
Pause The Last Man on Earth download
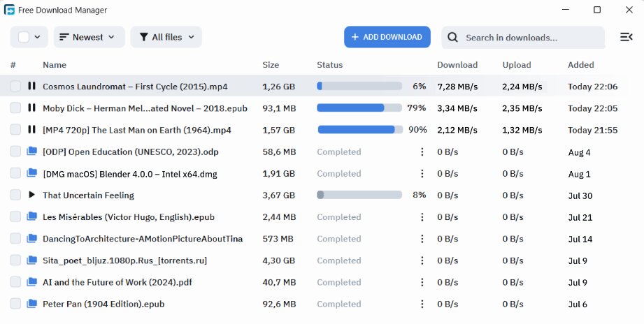[x=31, y=130]
